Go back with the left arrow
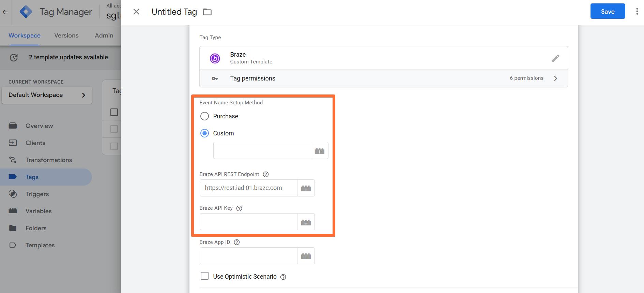 click(5, 12)
